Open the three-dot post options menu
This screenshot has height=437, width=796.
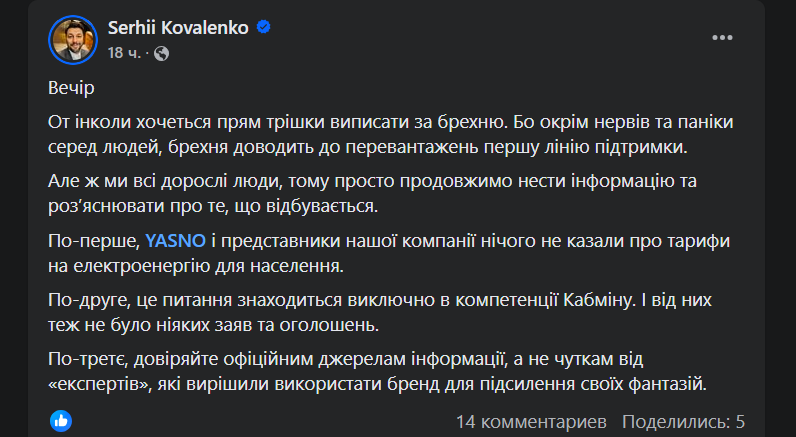[722, 37]
